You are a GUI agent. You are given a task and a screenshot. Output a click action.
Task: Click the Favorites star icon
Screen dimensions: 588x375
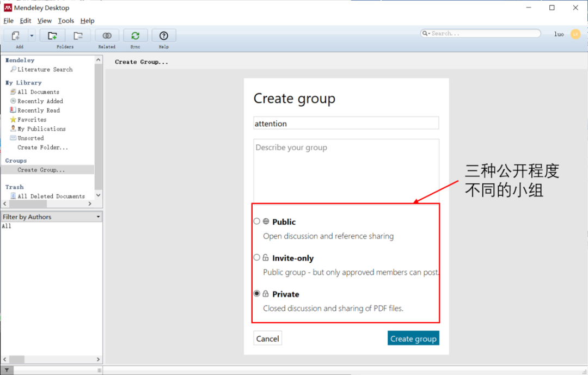(x=13, y=119)
